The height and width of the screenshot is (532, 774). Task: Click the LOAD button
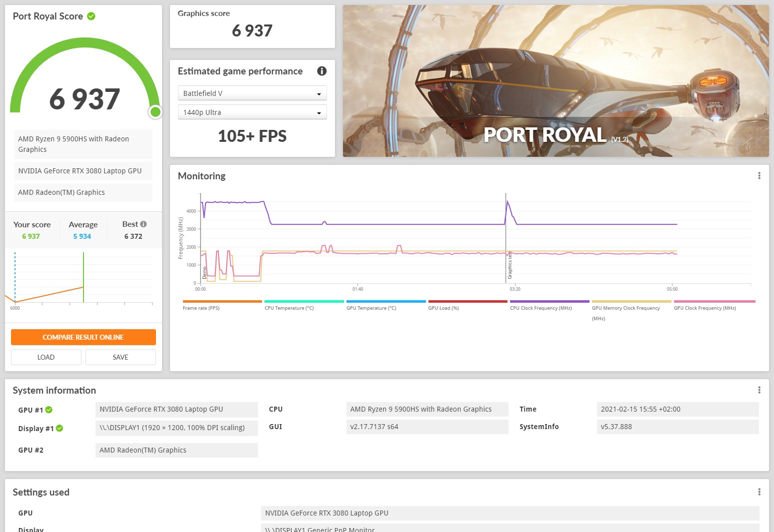click(46, 357)
